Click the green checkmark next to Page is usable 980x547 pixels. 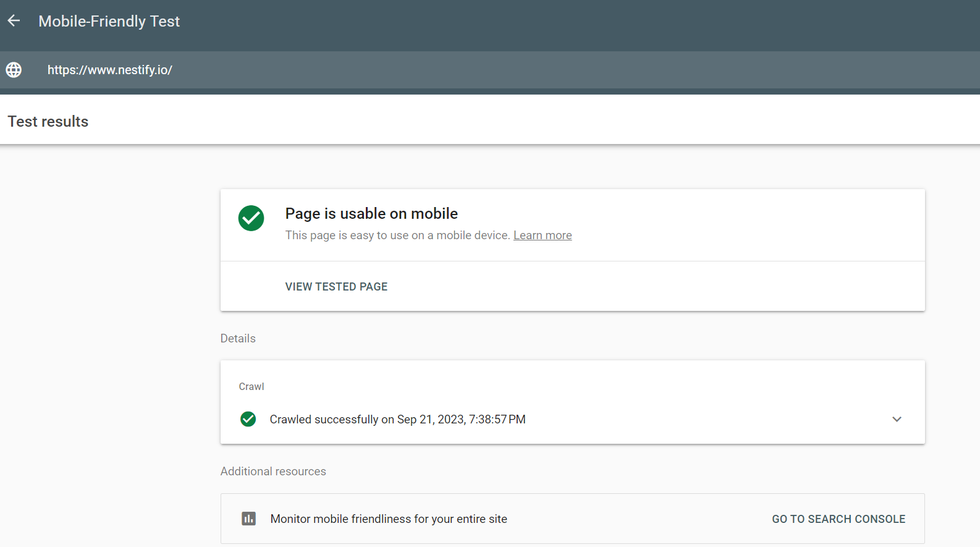[x=251, y=218]
